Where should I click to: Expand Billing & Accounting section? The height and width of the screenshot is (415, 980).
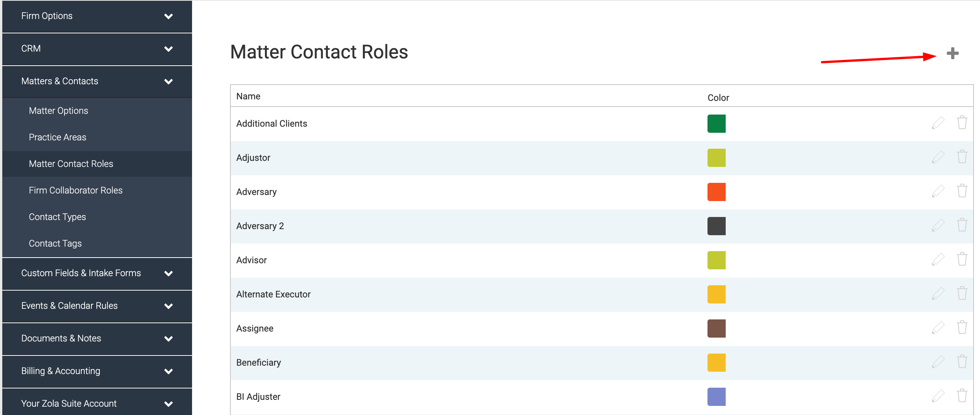click(168, 371)
